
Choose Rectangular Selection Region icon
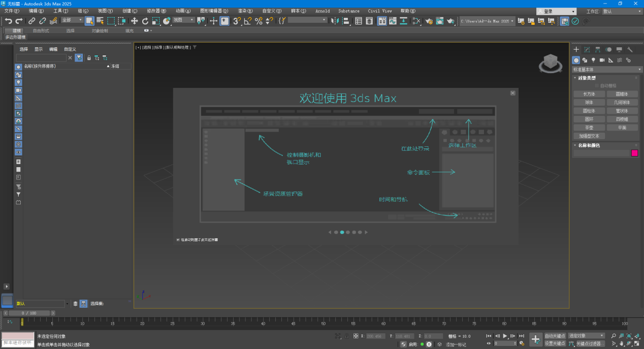click(x=111, y=21)
